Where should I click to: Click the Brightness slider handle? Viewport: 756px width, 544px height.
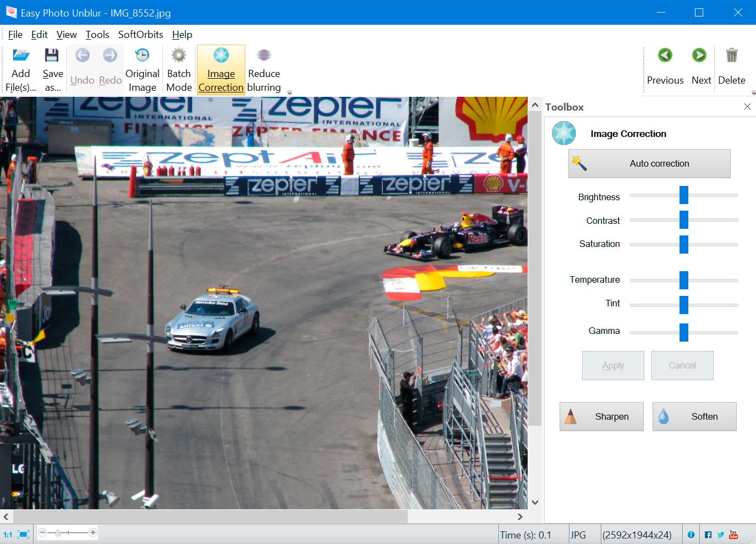[683, 195]
